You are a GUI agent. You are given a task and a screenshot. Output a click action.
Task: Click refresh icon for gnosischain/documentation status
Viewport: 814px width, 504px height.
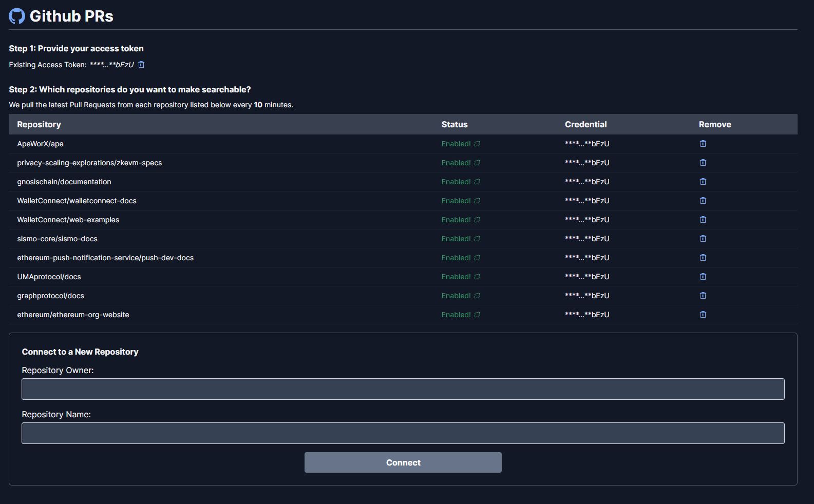click(477, 182)
